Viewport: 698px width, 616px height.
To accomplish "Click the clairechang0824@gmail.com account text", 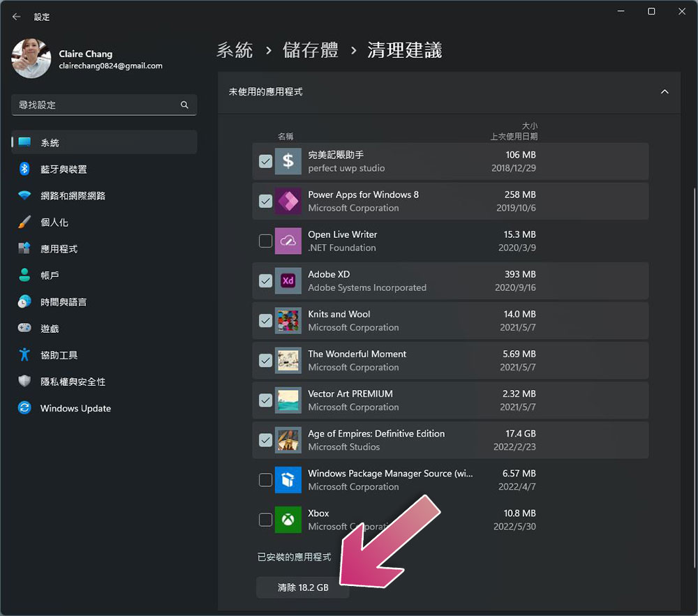I will pyautogui.click(x=111, y=66).
